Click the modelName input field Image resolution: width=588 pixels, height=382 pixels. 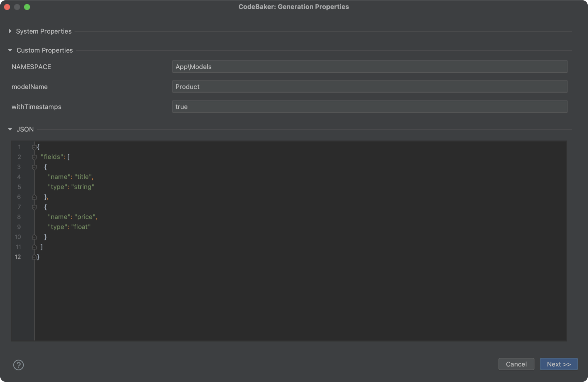[x=370, y=87]
